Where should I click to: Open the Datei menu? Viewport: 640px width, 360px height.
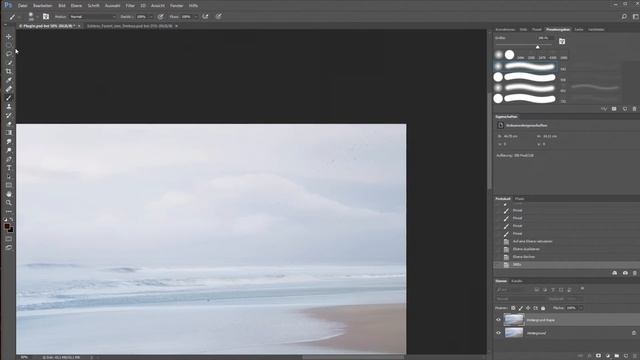coord(23,6)
